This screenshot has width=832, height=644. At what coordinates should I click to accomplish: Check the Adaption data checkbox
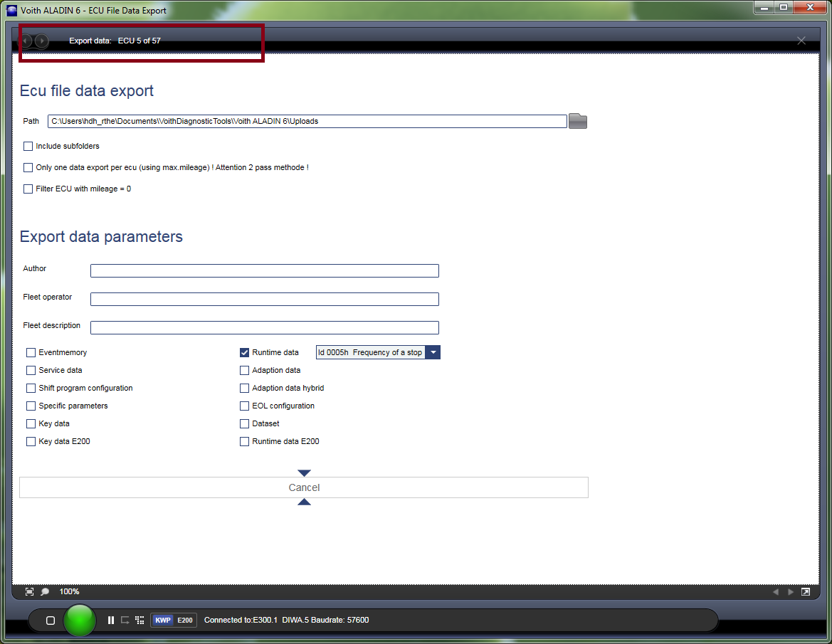(245, 370)
